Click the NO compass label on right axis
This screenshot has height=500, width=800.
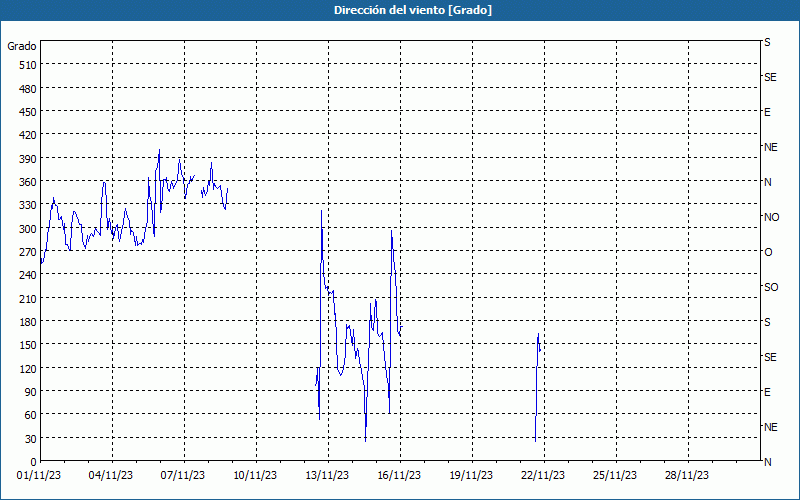click(x=771, y=217)
